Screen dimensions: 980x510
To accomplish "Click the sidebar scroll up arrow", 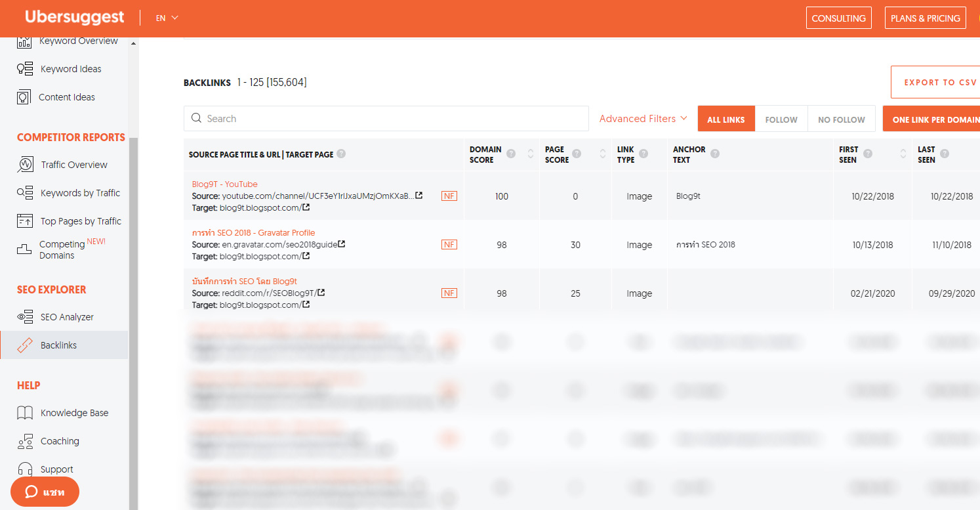I will [x=134, y=43].
